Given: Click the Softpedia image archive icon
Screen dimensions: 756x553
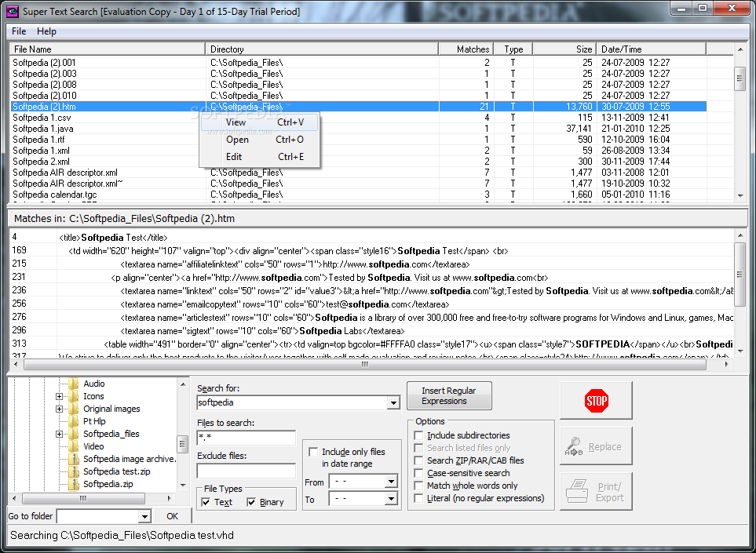Looking at the screenshot, I should click(74, 459).
